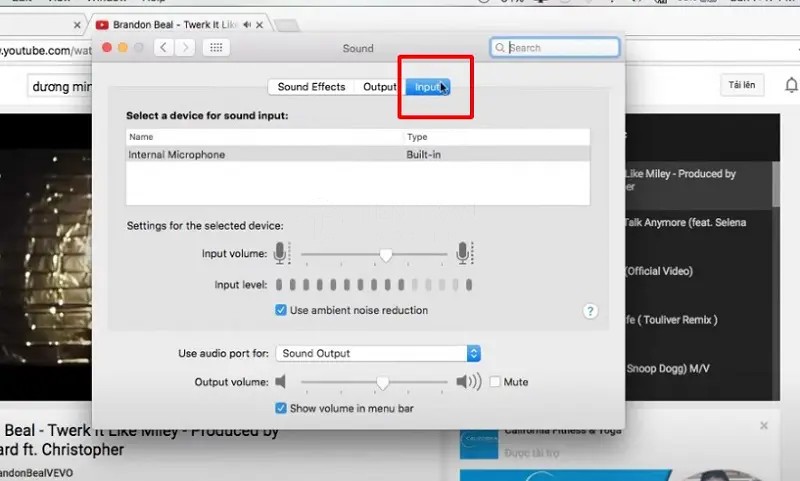Viewport: 800px width, 481px height.
Task: Enable the Mute checkbox
Action: pos(495,382)
